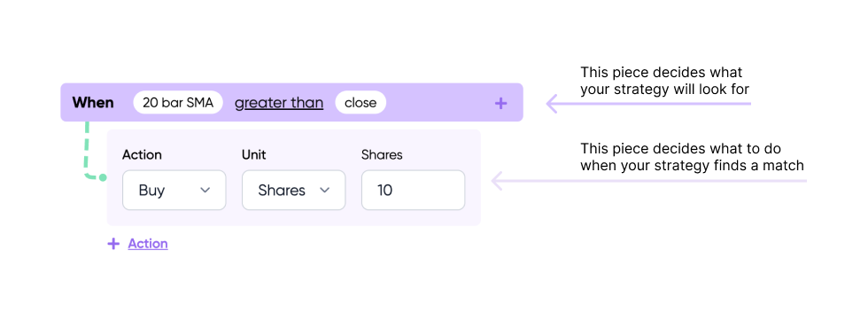The image size is (868, 329).
Task: Click the plus icon beside Action link
Action: pos(113,244)
